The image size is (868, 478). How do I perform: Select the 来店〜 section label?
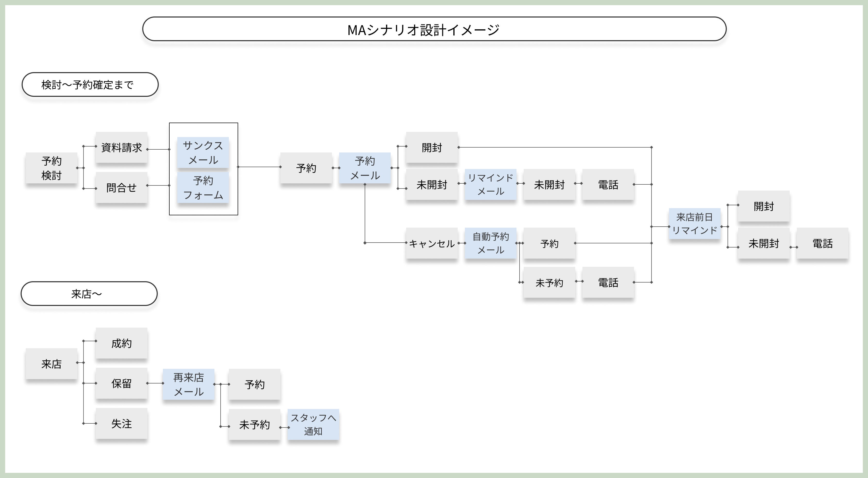(89, 294)
